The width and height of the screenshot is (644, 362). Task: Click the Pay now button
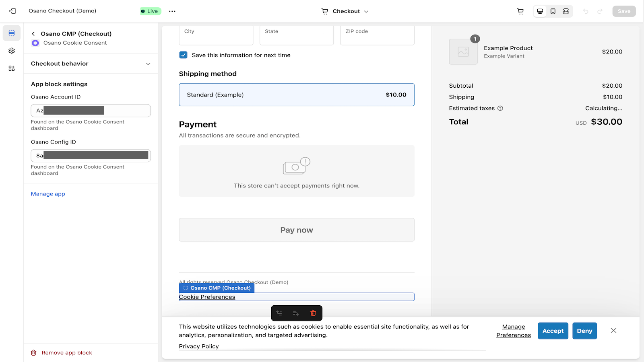pyautogui.click(x=297, y=230)
